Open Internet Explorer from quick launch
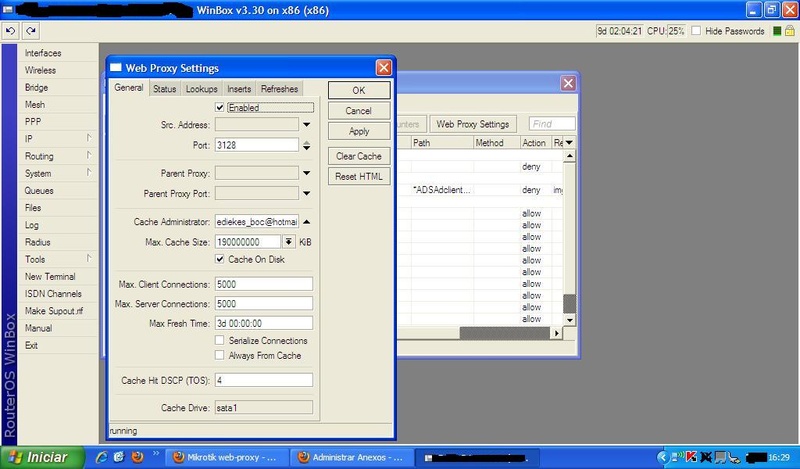The image size is (800, 469). [x=103, y=457]
